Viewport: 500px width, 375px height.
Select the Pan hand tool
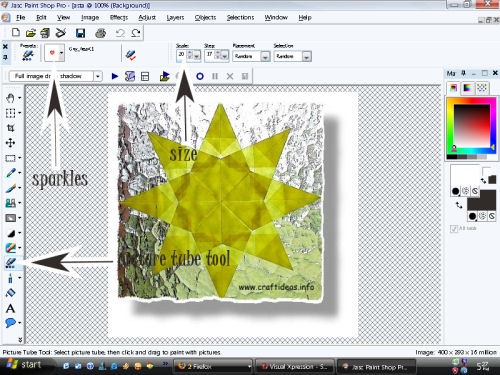point(10,98)
